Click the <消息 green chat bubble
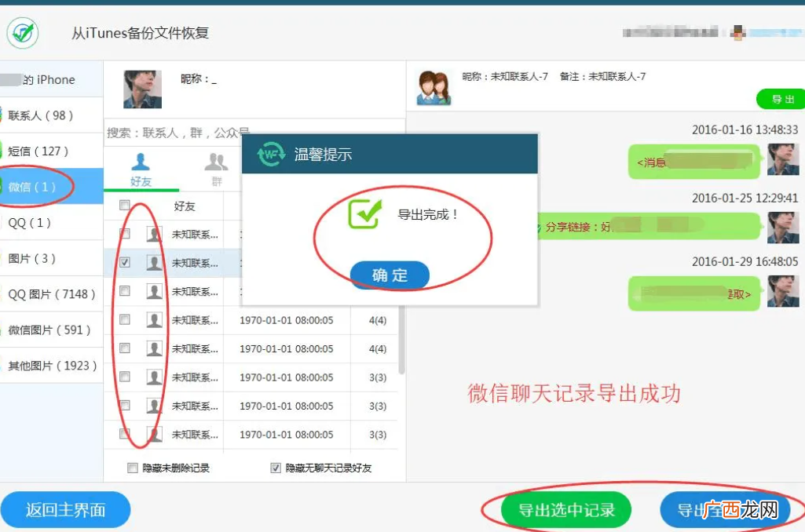 tap(694, 162)
